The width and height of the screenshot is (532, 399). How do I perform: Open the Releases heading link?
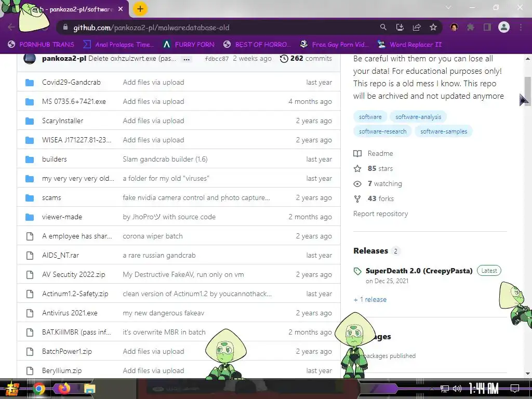point(370,251)
